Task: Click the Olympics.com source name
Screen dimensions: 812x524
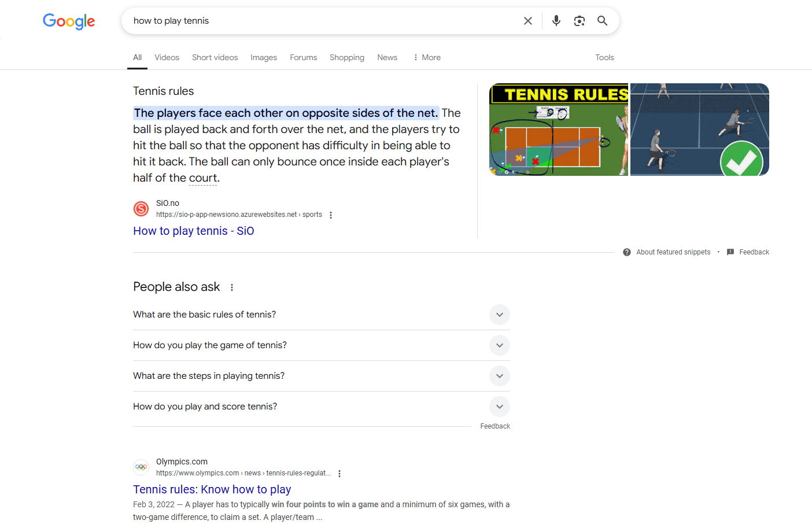Action: (x=182, y=462)
